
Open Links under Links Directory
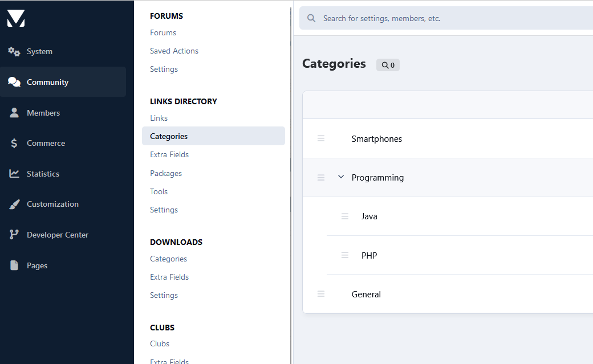[x=159, y=118]
